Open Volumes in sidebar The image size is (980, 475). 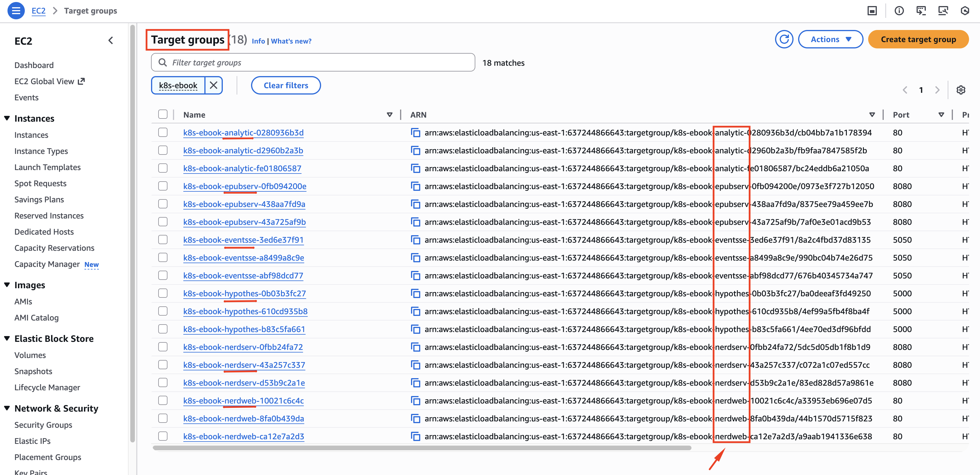[x=30, y=355]
